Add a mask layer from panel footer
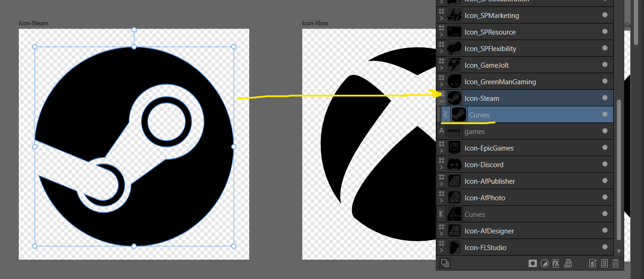644x279 pixels. (x=533, y=263)
